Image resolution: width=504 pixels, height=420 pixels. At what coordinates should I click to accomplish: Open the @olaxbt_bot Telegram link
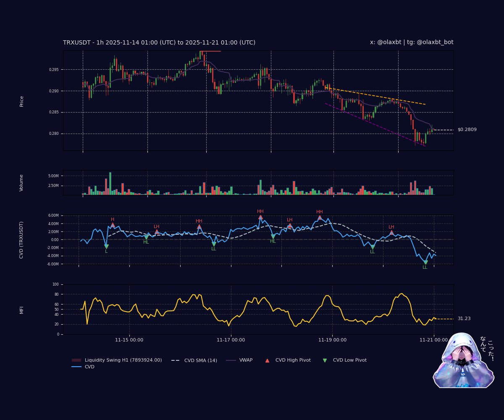pyautogui.click(x=436, y=42)
